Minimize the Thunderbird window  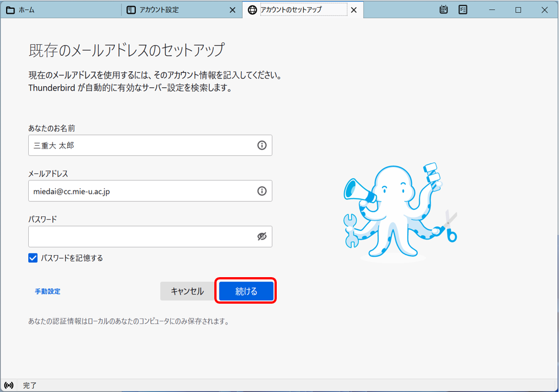click(492, 10)
